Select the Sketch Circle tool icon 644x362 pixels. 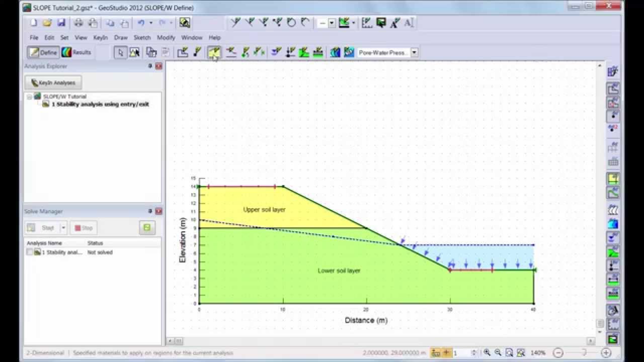291,23
